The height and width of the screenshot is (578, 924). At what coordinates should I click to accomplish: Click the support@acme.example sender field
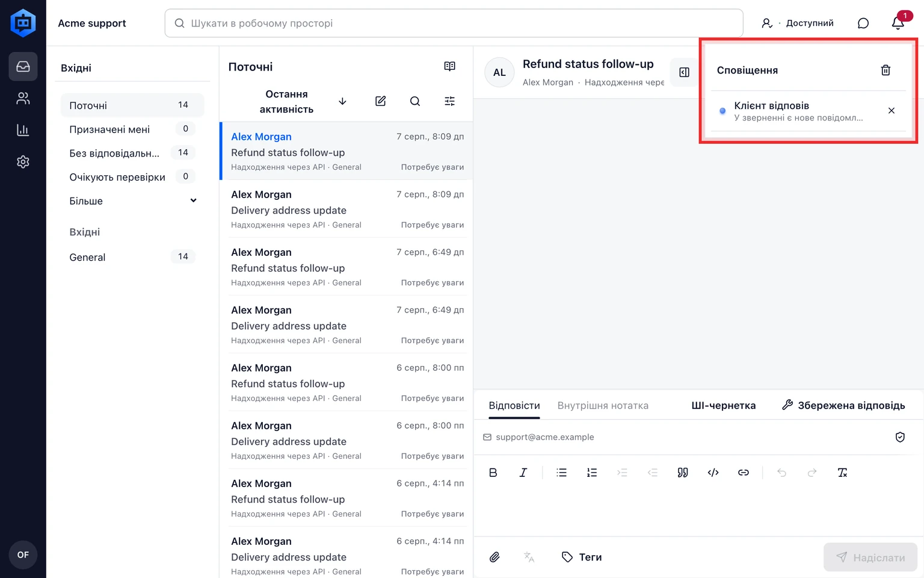[x=544, y=437]
